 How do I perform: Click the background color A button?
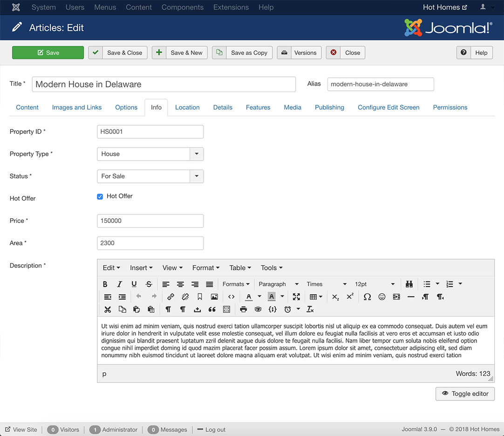(272, 297)
